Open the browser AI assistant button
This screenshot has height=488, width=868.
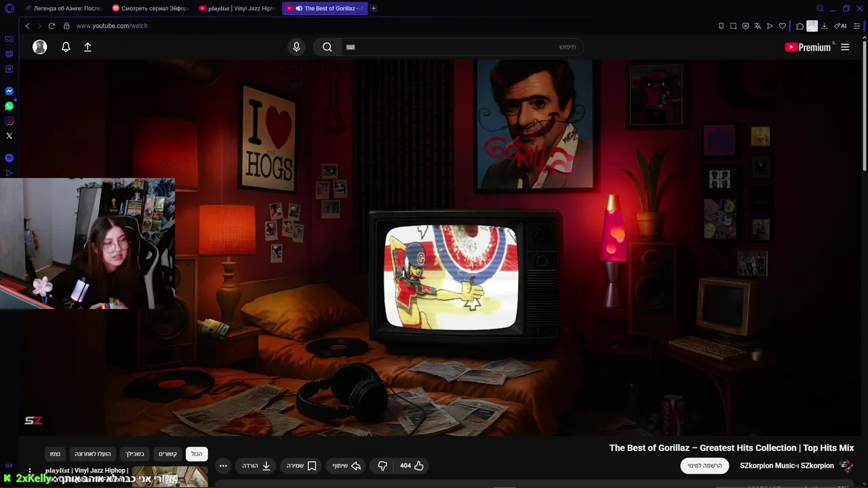tap(840, 26)
